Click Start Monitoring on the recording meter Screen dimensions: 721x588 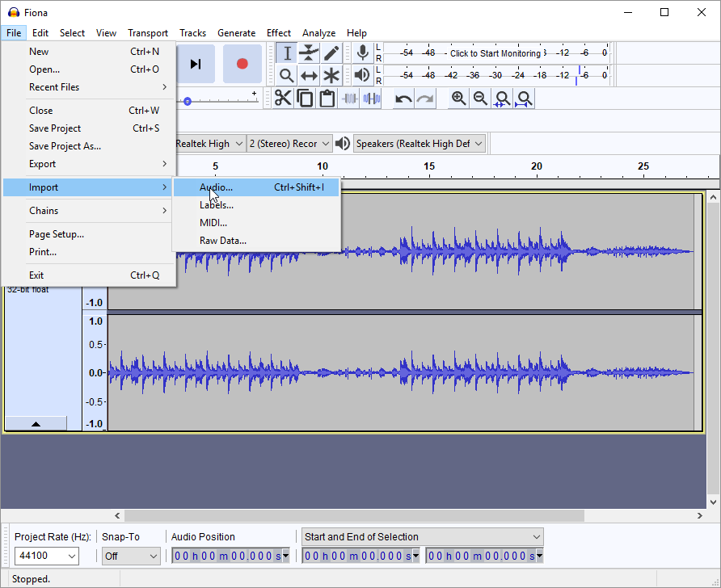(495, 53)
